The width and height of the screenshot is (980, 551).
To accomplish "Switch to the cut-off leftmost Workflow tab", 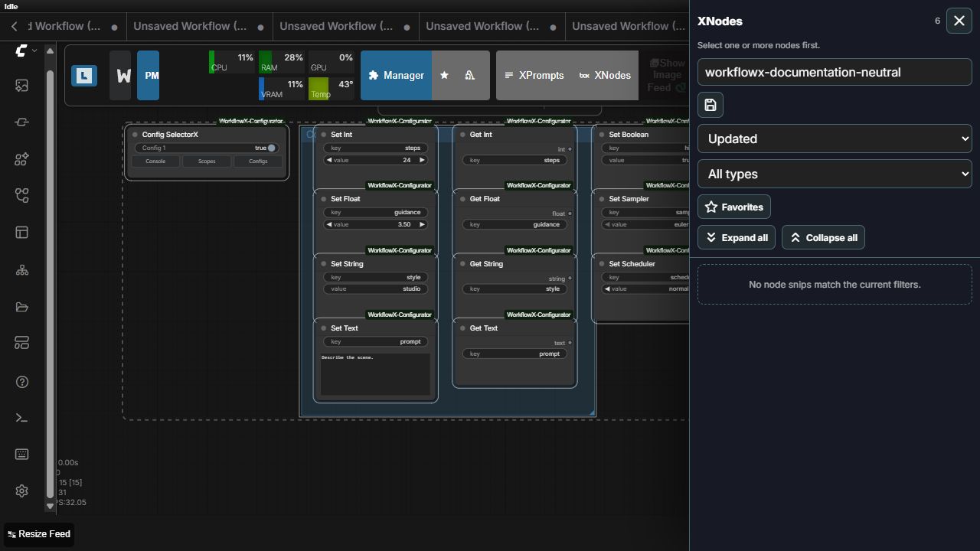I will tap(75, 26).
